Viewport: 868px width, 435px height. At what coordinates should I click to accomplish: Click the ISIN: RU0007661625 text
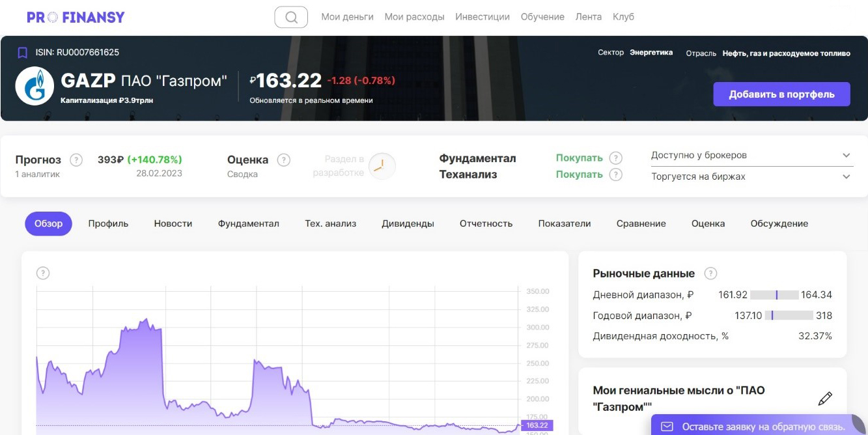point(77,53)
